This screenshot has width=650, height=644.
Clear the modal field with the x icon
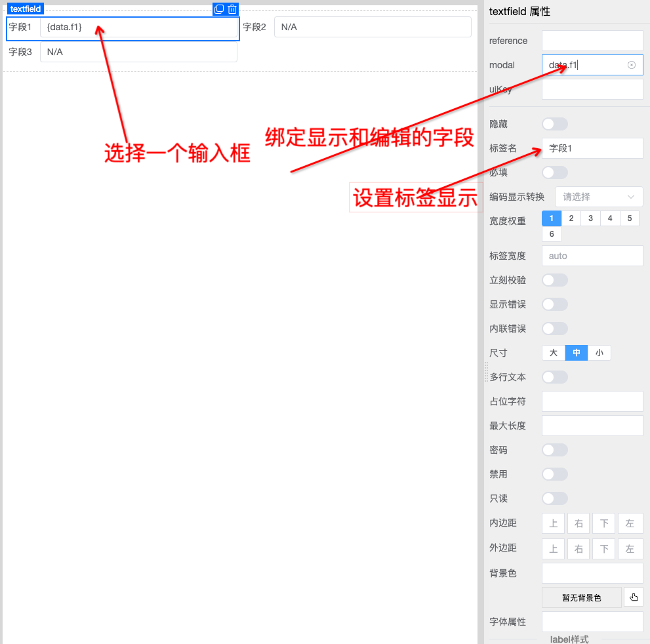(x=632, y=65)
